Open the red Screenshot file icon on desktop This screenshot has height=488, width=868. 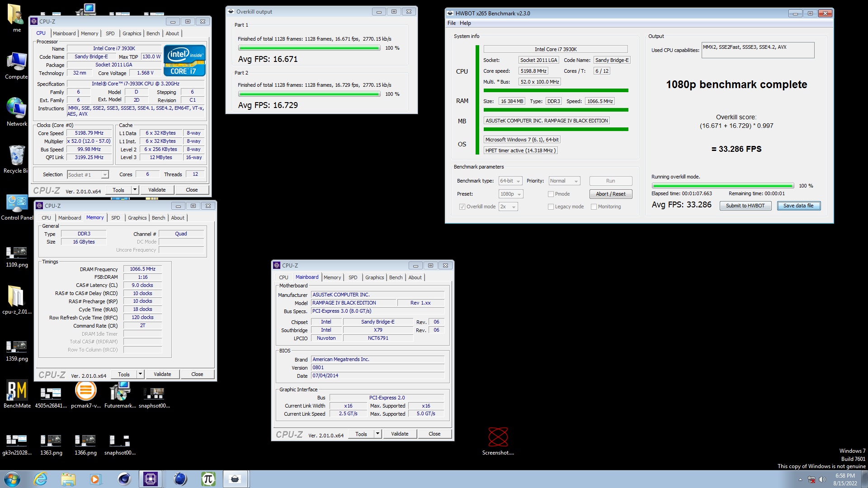[x=498, y=441]
